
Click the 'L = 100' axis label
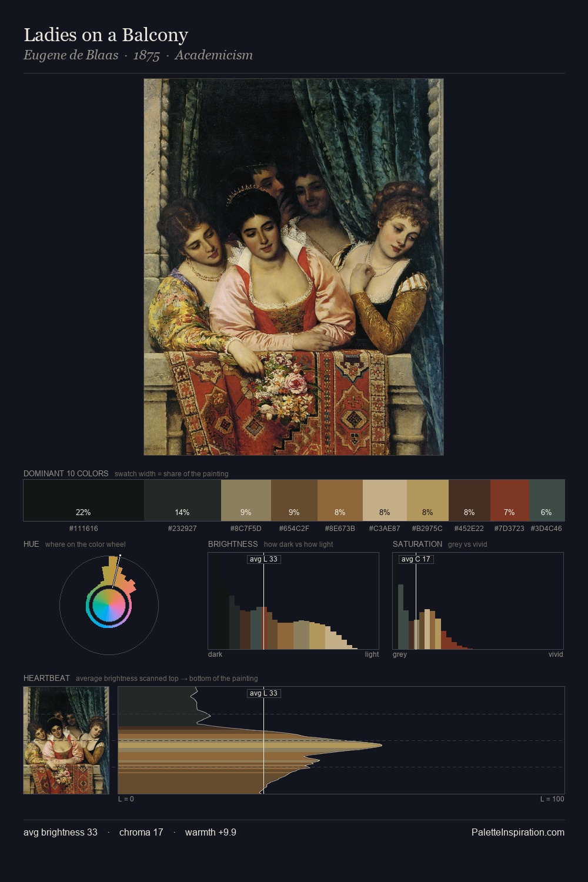click(552, 799)
